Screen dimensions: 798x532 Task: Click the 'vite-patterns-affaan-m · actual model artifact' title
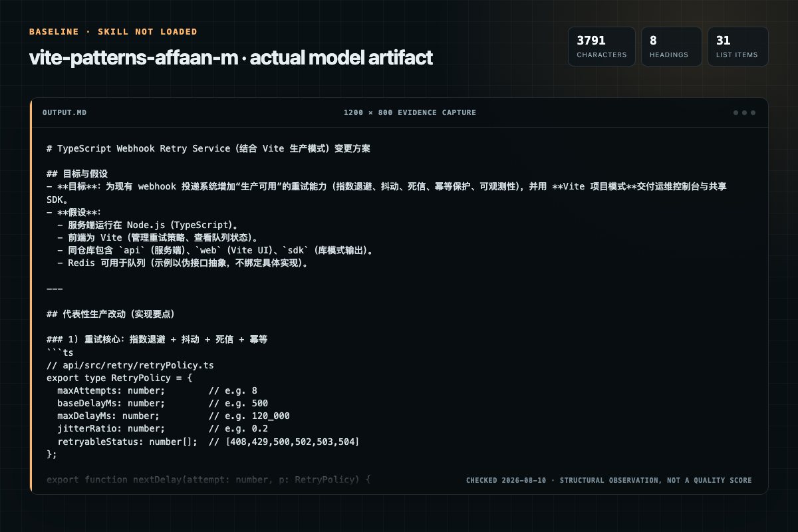tap(231, 58)
